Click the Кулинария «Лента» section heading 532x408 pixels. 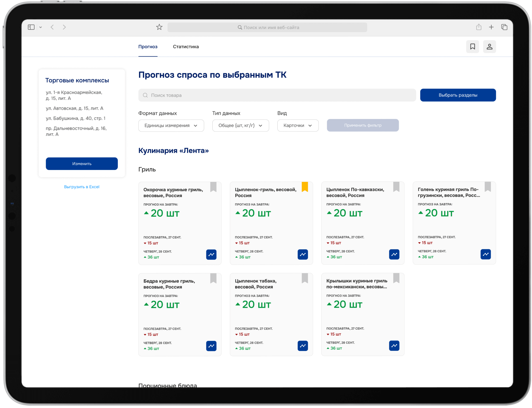(x=174, y=151)
